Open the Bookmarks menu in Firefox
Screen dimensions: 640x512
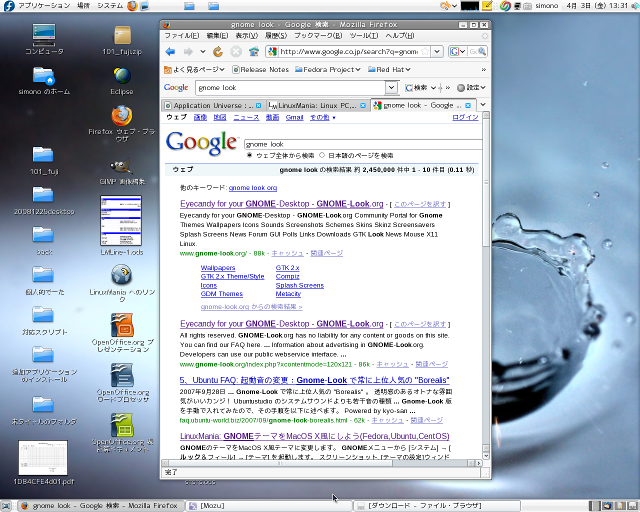[x=318, y=36]
